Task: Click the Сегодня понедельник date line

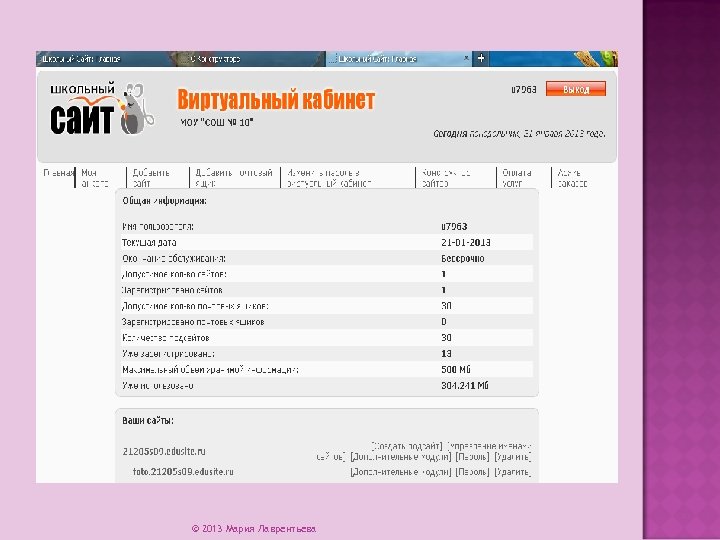Action: (x=519, y=134)
